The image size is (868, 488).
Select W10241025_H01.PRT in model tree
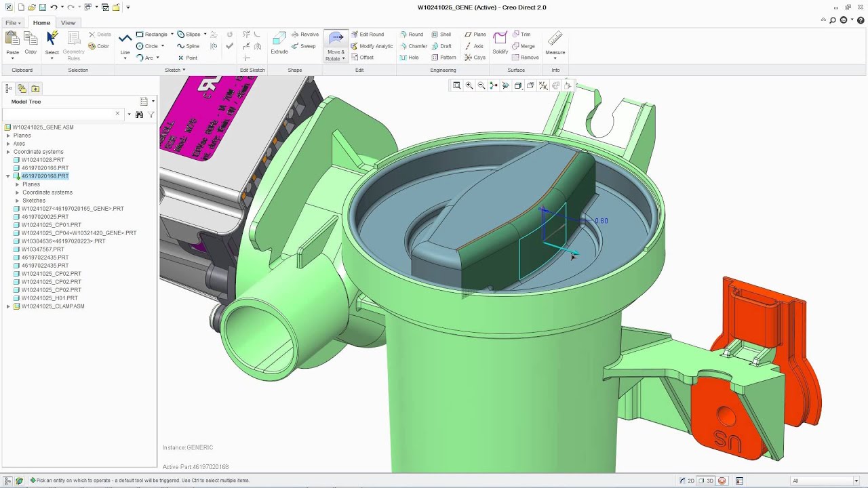(50, 298)
